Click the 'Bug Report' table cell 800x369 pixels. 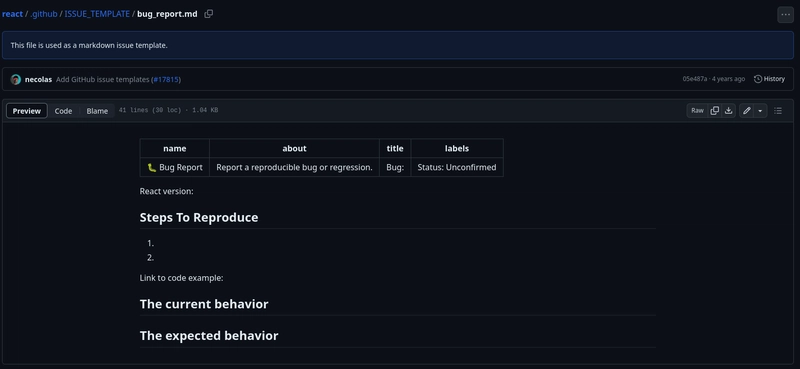point(174,167)
